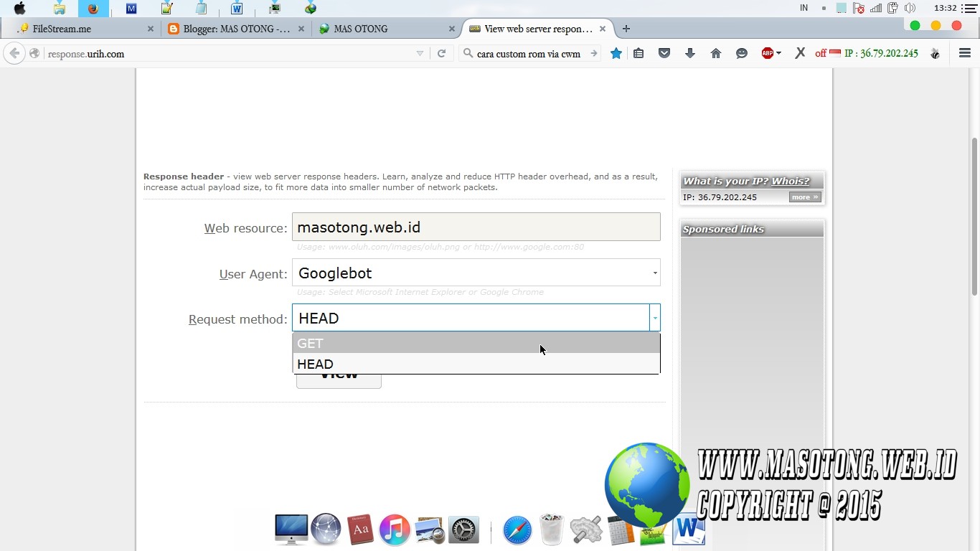Switch to the Blogger MAS OTONG tab
Viewport: 980px width, 551px height.
(x=235, y=29)
